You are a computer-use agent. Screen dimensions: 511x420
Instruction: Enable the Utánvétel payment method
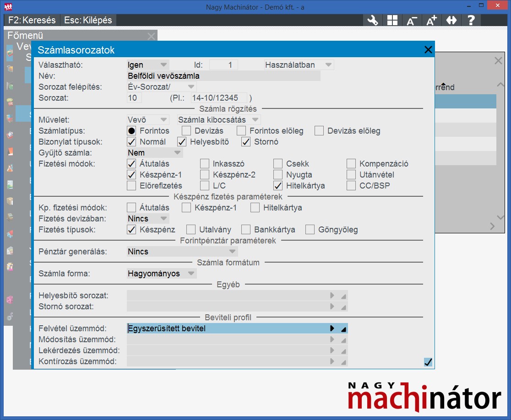[351, 174]
